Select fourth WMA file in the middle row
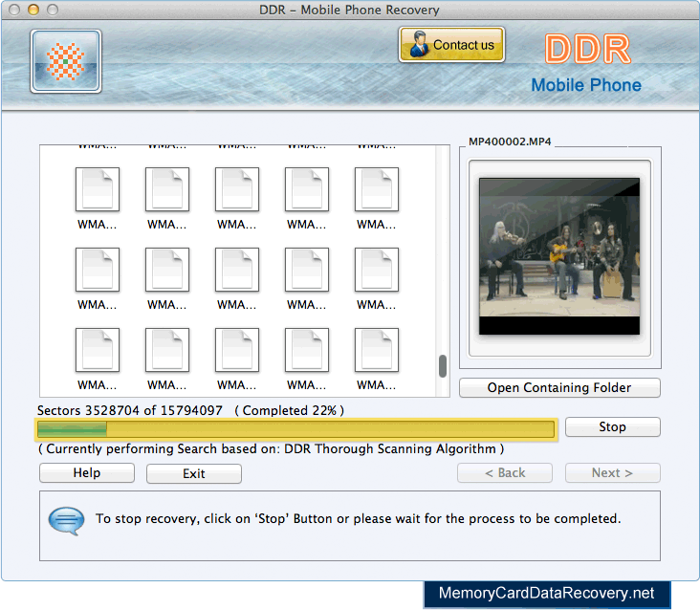 tap(307, 278)
